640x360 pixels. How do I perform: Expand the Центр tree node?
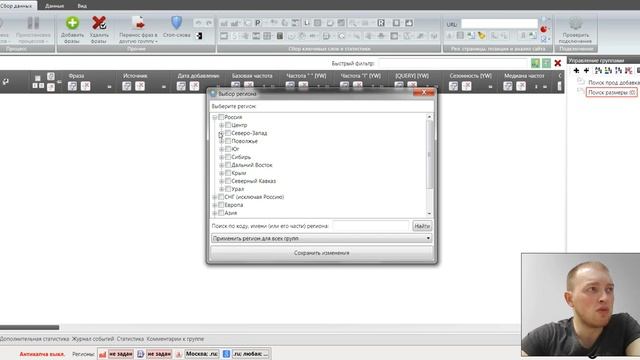222,125
